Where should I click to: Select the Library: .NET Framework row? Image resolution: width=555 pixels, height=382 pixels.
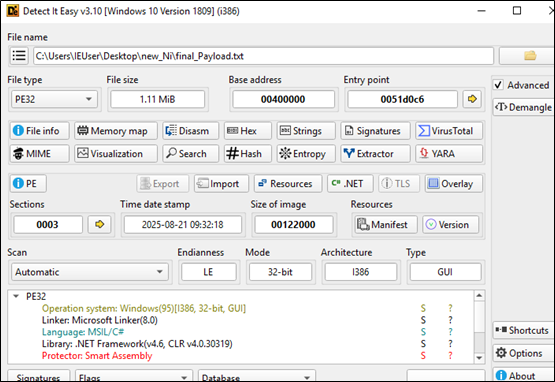[241, 344]
